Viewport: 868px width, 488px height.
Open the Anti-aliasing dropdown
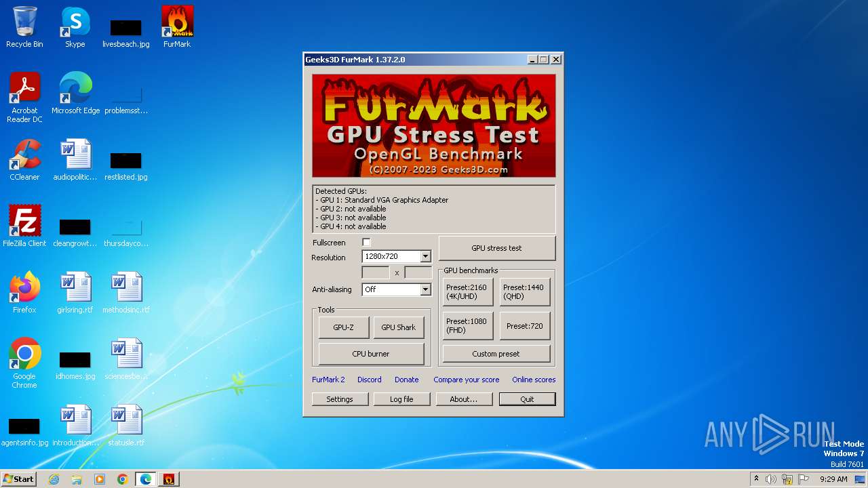[397, 289]
